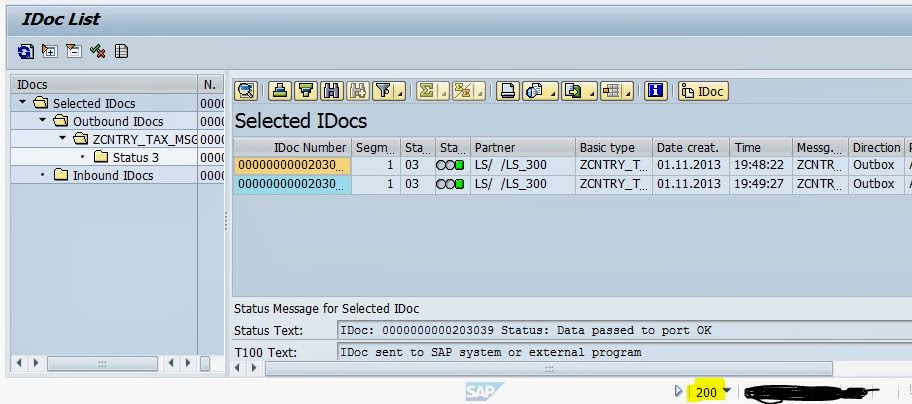Image resolution: width=912 pixels, height=404 pixels.
Task: Click the blue Information icon
Action: (656, 91)
